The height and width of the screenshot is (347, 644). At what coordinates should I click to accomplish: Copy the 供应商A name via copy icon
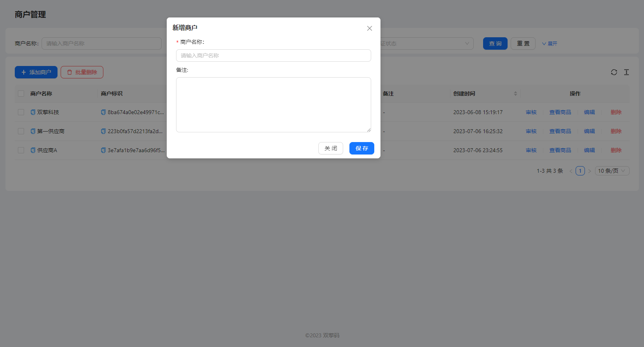pos(33,150)
